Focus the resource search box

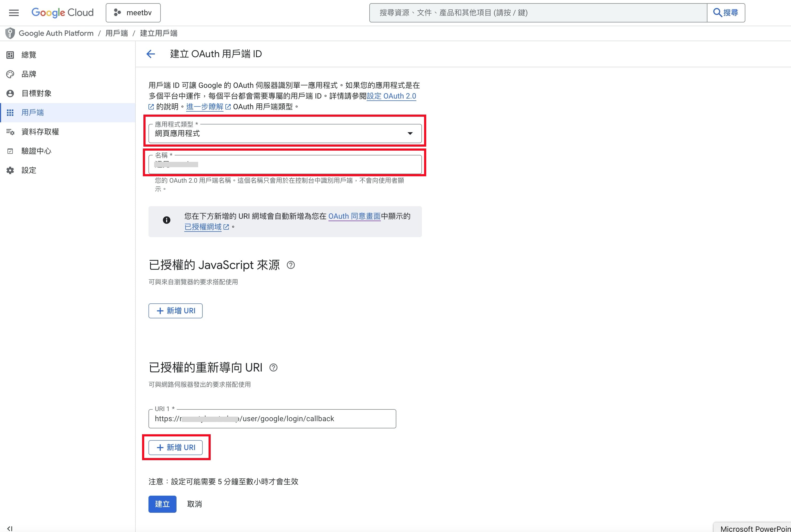pyautogui.click(x=538, y=13)
